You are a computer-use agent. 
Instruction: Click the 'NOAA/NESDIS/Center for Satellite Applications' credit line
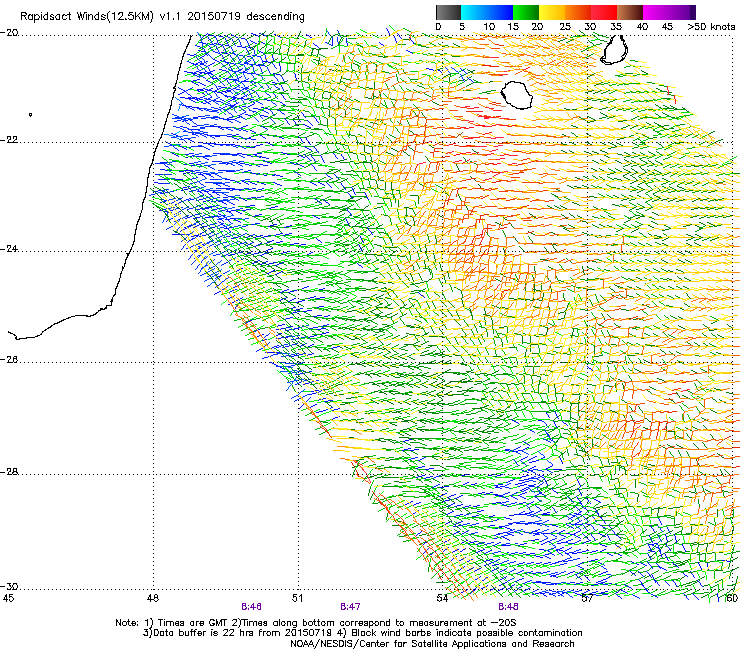[x=432, y=644]
